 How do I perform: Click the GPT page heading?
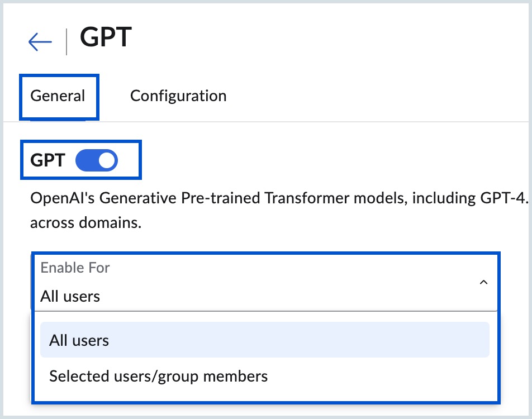[x=106, y=37]
